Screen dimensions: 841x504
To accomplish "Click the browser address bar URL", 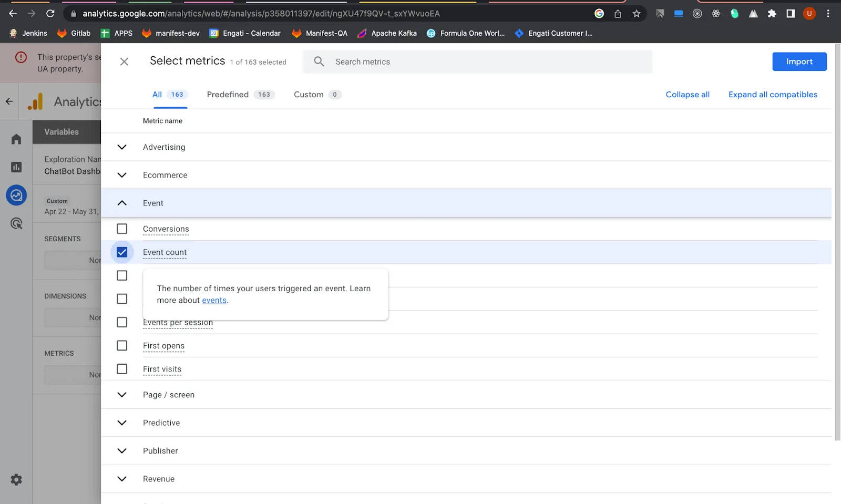I will coord(261,14).
